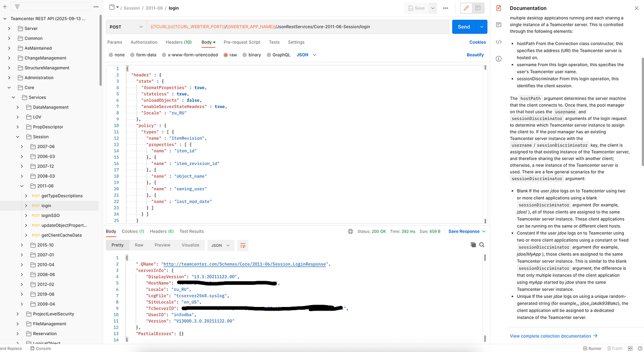
Task: Click the Send button
Action: [x=464, y=27]
